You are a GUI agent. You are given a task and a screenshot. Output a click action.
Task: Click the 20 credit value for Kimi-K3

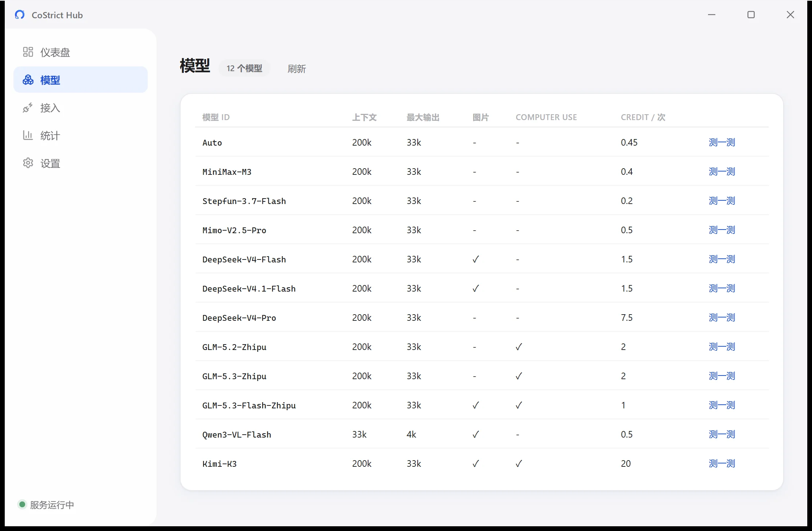[626, 463]
